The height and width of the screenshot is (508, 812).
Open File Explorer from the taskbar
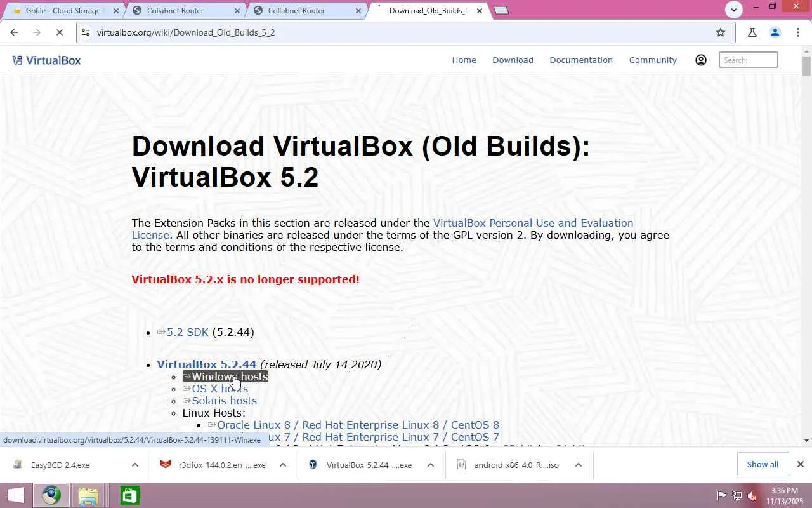[88, 495]
